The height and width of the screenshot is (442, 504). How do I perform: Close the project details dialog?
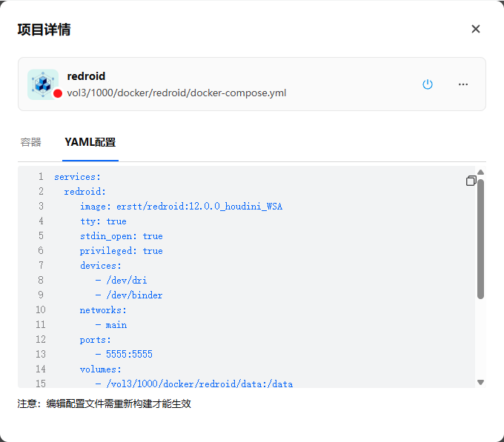(475, 29)
